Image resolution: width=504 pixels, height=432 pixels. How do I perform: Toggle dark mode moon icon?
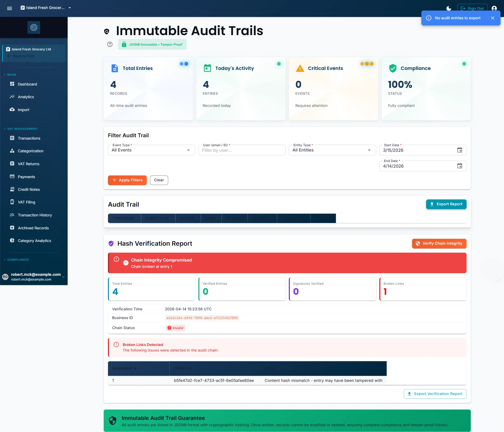[449, 8]
